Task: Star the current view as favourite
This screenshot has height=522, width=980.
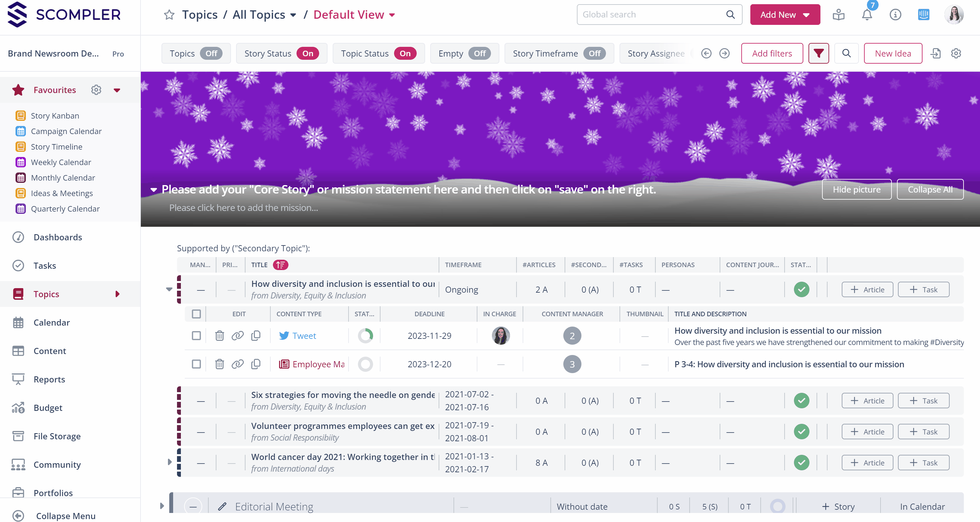Action: pos(169,15)
